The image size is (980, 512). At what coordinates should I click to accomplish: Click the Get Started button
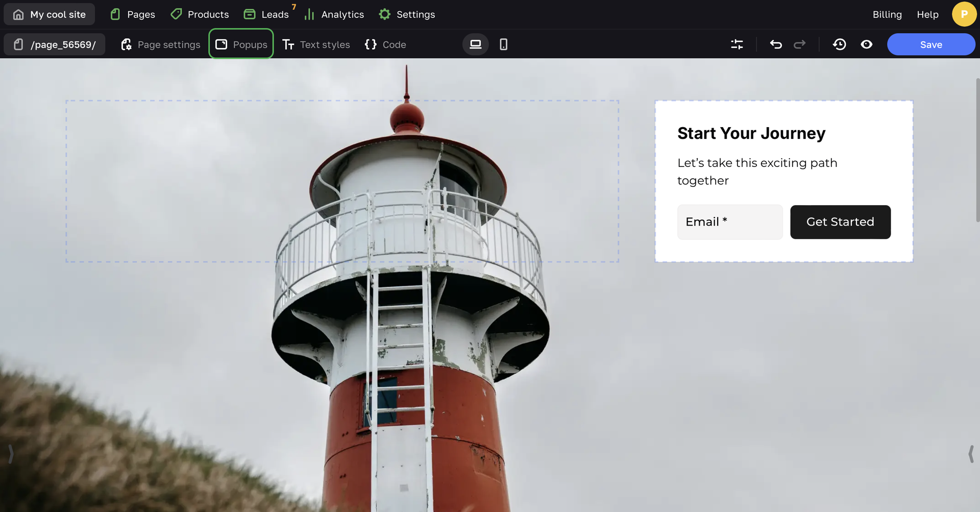[x=840, y=222]
